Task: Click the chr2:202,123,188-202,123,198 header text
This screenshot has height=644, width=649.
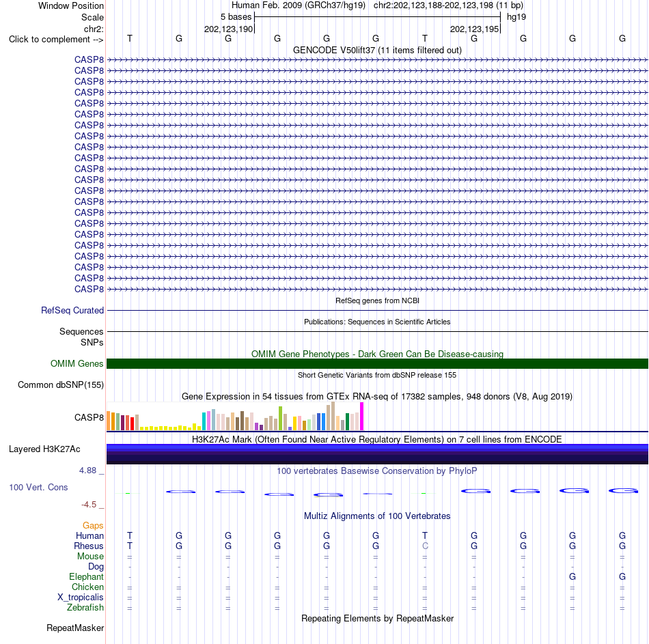Action: (448, 5)
